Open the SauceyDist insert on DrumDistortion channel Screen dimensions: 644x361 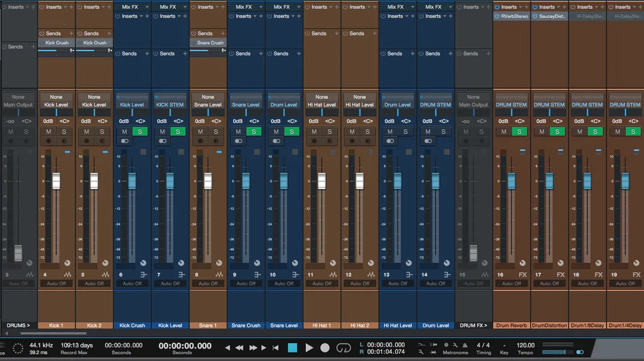pos(550,16)
